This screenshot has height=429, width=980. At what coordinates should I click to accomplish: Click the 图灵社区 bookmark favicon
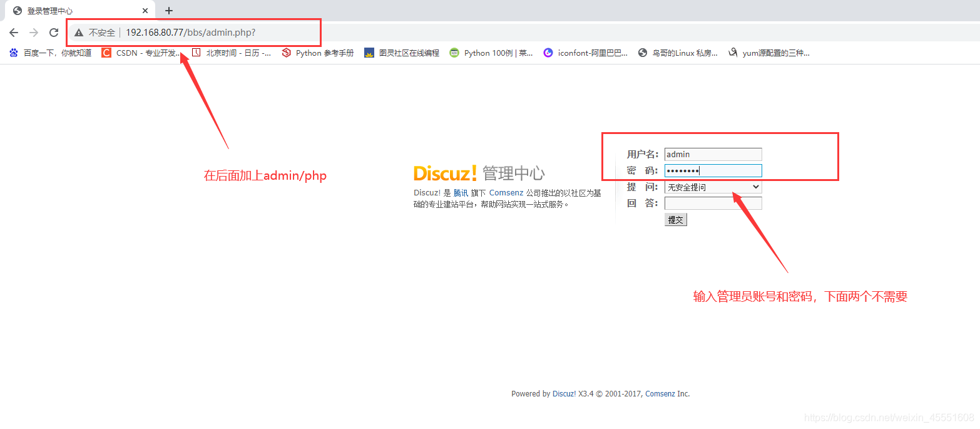pyautogui.click(x=369, y=53)
